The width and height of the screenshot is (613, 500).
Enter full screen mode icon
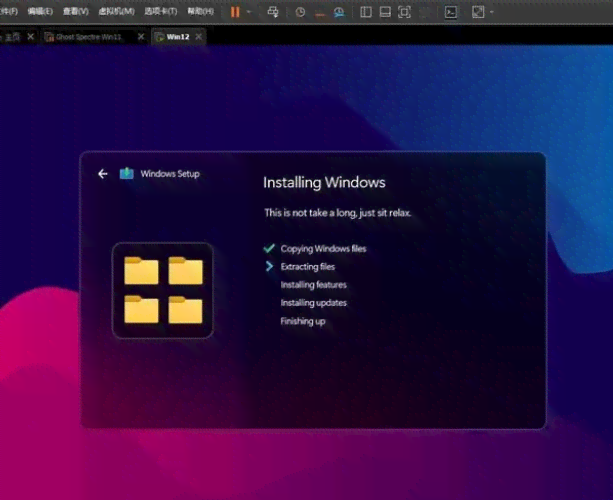coord(404,12)
